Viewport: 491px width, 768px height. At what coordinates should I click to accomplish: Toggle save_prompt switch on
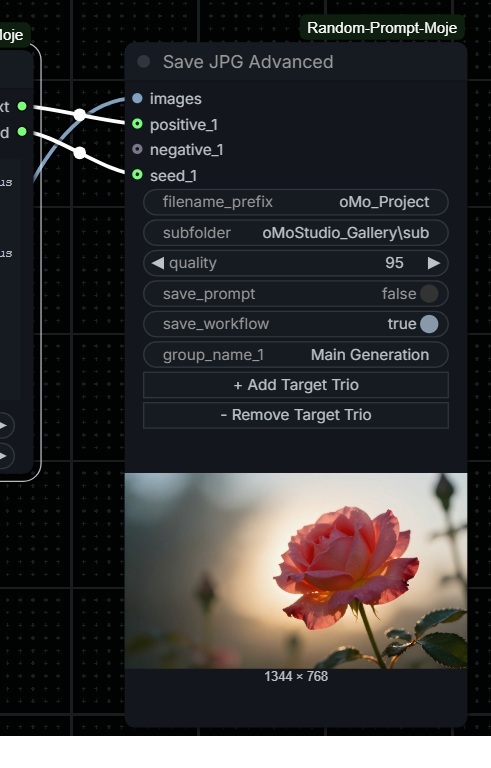[429, 294]
